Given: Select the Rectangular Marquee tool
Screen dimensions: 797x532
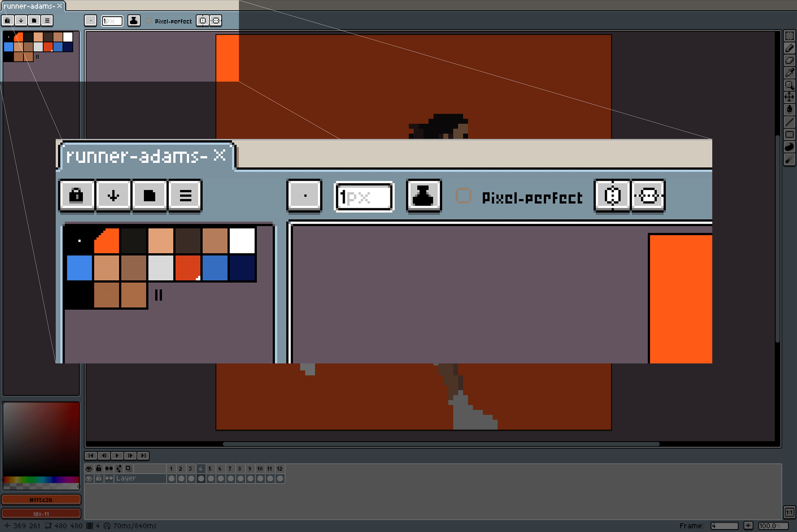Looking at the screenshot, I should (x=789, y=36).
